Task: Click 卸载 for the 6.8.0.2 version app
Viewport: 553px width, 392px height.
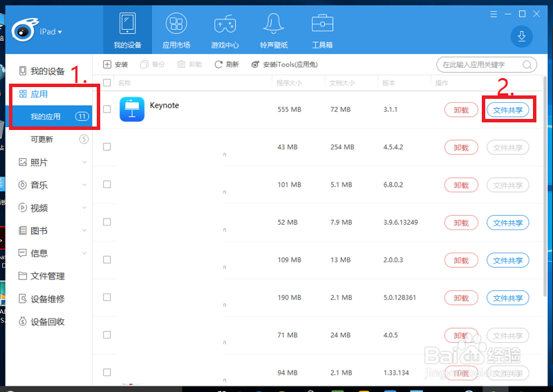Action: 461,185
